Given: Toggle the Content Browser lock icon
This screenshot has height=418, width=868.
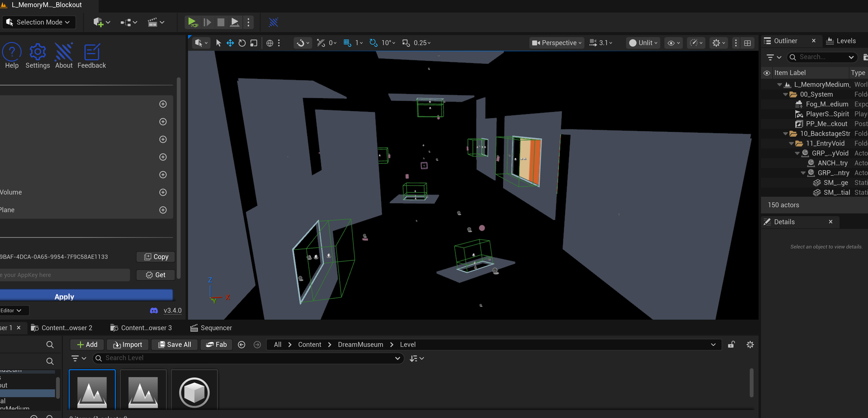Looking at the screenshot, I should tap(731, 344).
